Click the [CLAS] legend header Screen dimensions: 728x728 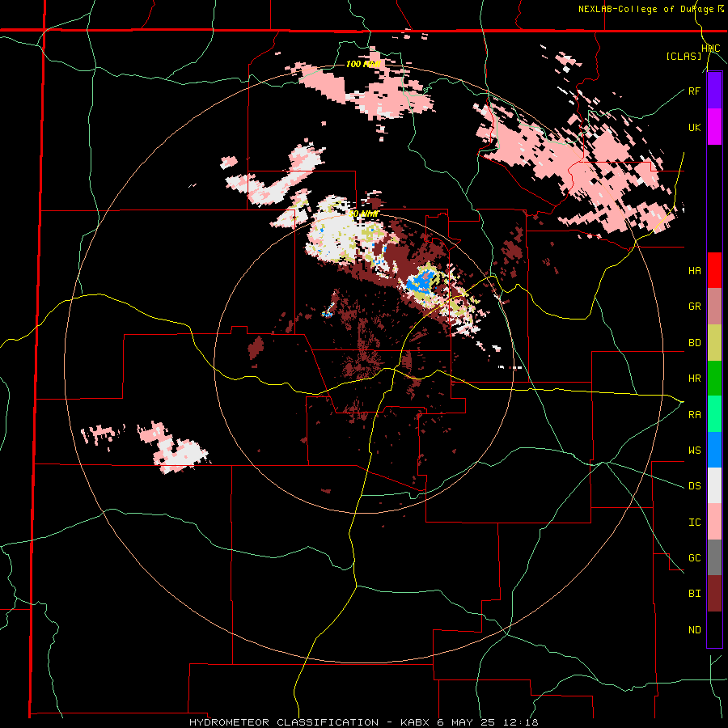tap(684, 57)
